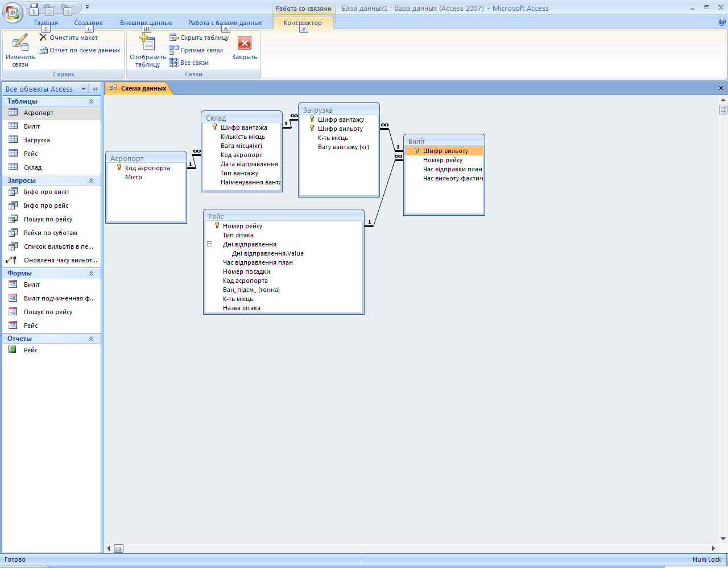Click Очистить макет
Viewport: 728px width, 568px height.
pyautogui.click(x=68, y=38)
